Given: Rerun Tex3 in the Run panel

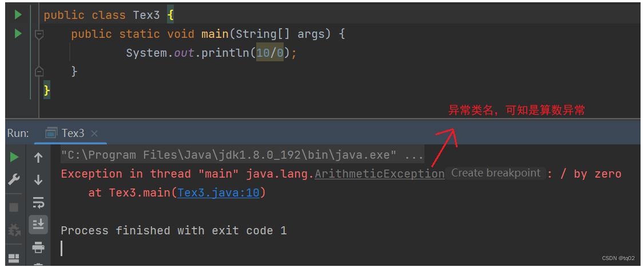Looking at the screenshot, I should [x=14, y=157].
